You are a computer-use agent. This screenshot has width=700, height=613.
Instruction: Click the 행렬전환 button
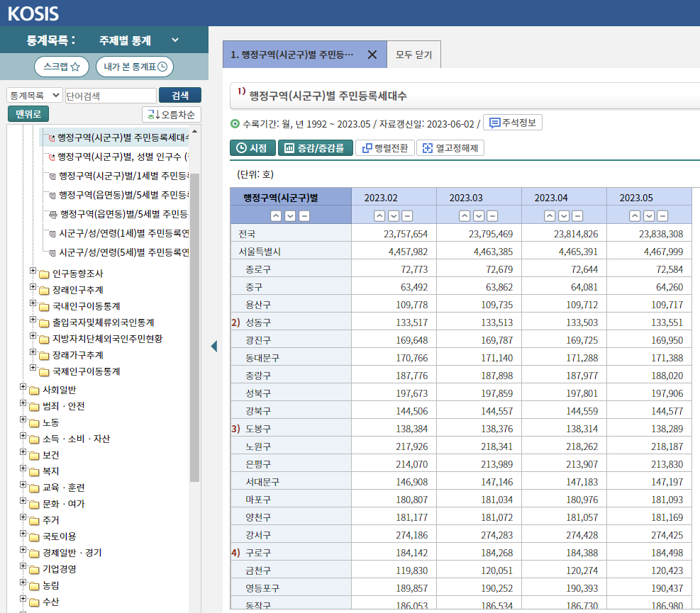pyautogui.click(x=385, y=148)
